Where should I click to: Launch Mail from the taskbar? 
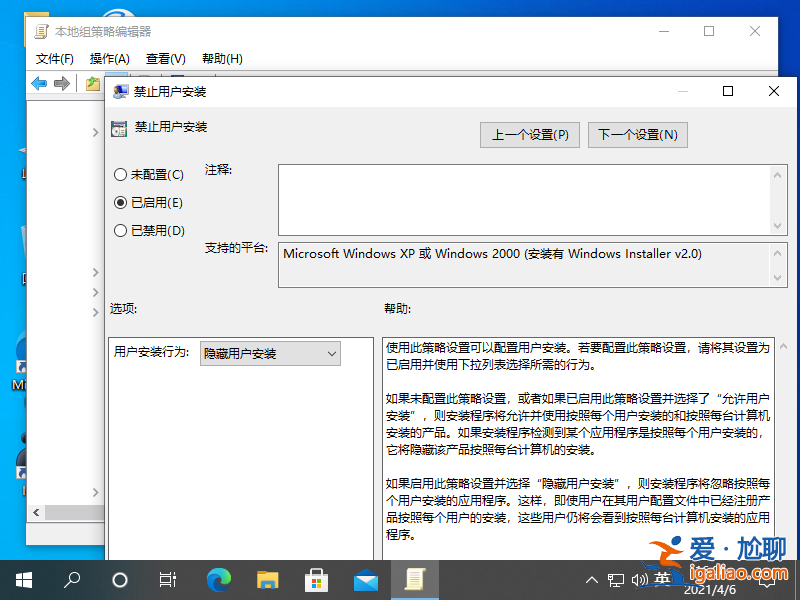click(366, 580)
